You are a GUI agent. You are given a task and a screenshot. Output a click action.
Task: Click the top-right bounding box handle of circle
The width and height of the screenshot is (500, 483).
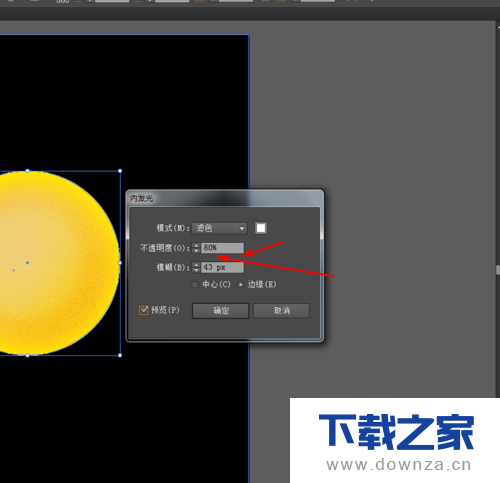point(120,171)
